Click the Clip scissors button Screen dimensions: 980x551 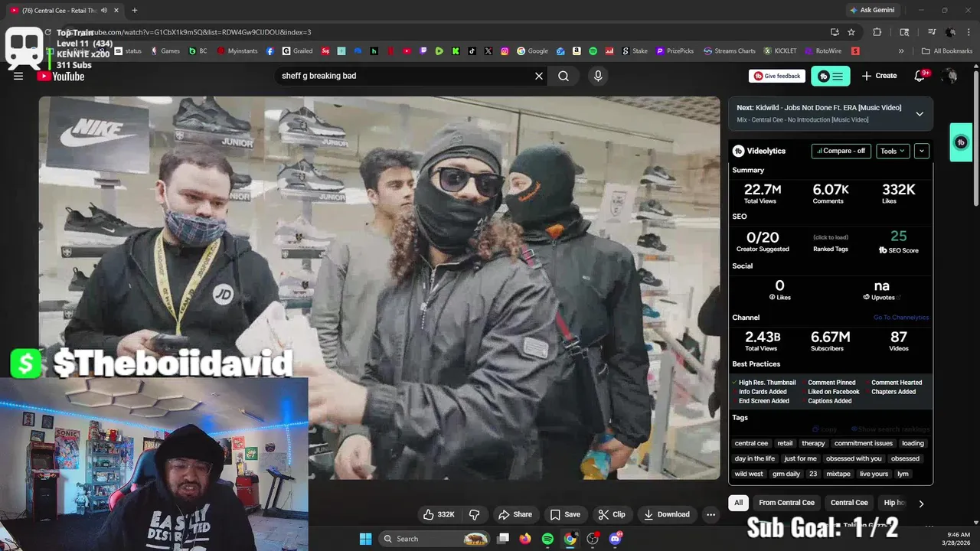point(612,514)
